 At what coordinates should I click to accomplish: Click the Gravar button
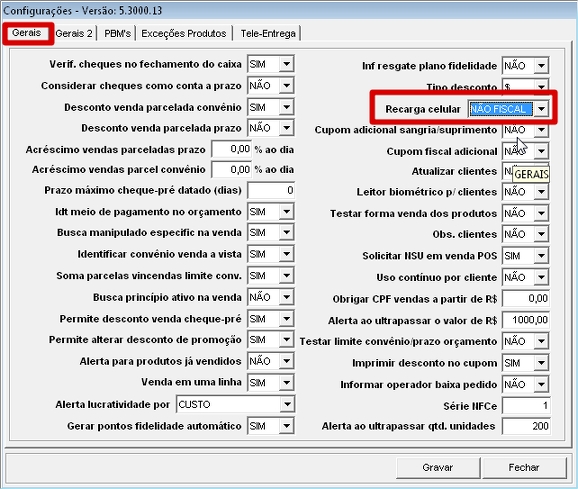tap(438, 467)
